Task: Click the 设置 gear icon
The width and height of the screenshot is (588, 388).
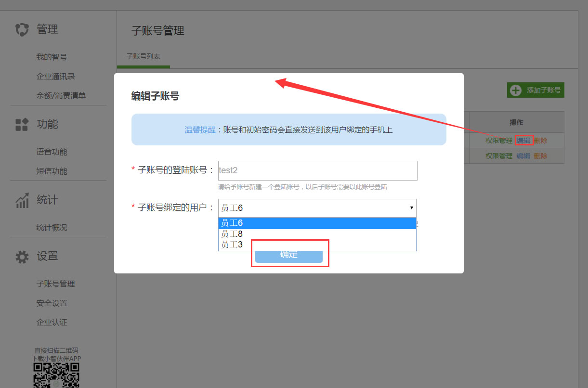Action: pyautogui.click(x=22, y=257)
